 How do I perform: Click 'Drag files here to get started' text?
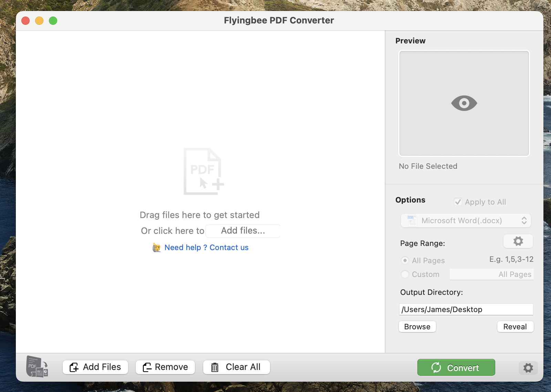(x=200, y=215)
